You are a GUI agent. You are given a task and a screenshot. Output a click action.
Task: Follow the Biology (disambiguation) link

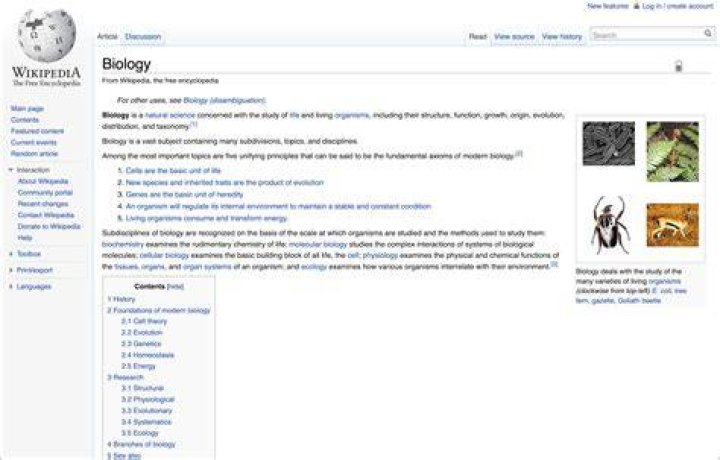coord(224,100)
